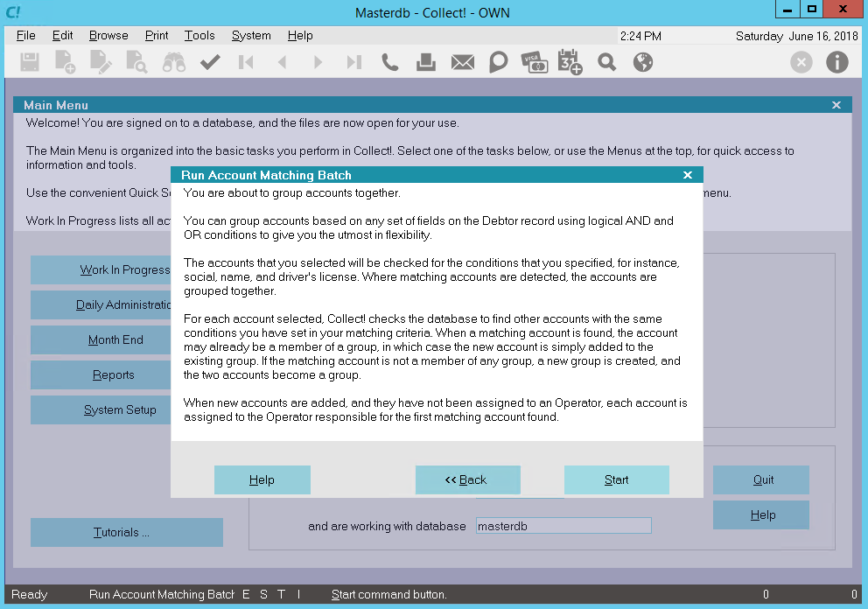Click the binoculars Find icon
The width and height of the screenshot is (868, 609).
[174, 62]
